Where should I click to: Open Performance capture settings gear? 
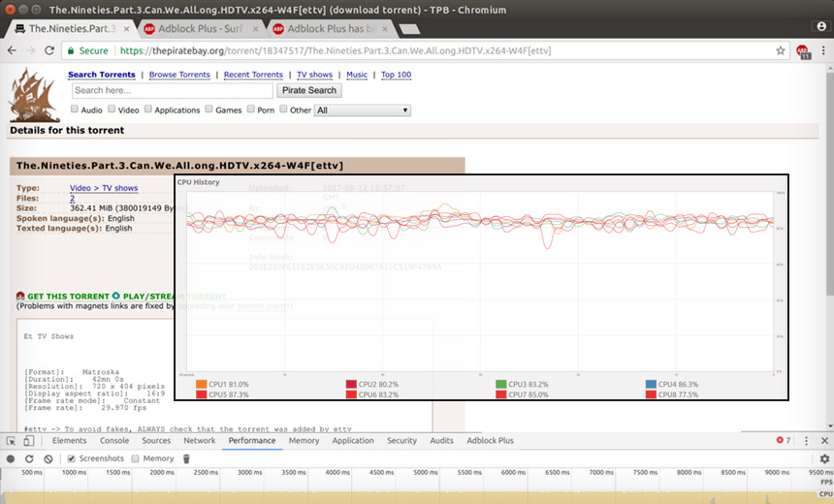[x=824, y=458]
